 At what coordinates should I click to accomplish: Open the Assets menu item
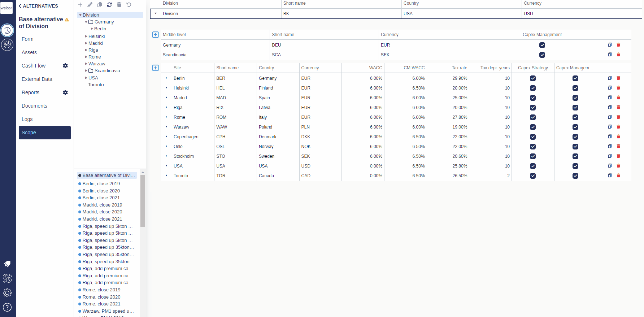[29, 52]
